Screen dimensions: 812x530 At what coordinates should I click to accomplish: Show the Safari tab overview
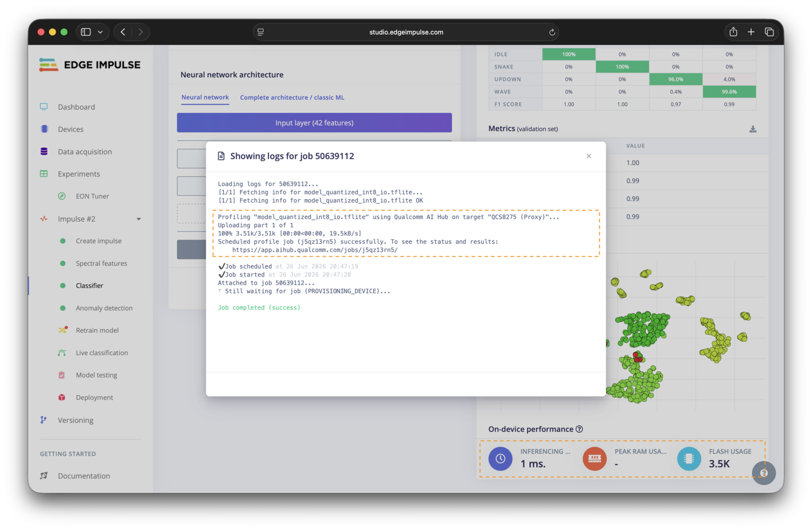[769, 32]
